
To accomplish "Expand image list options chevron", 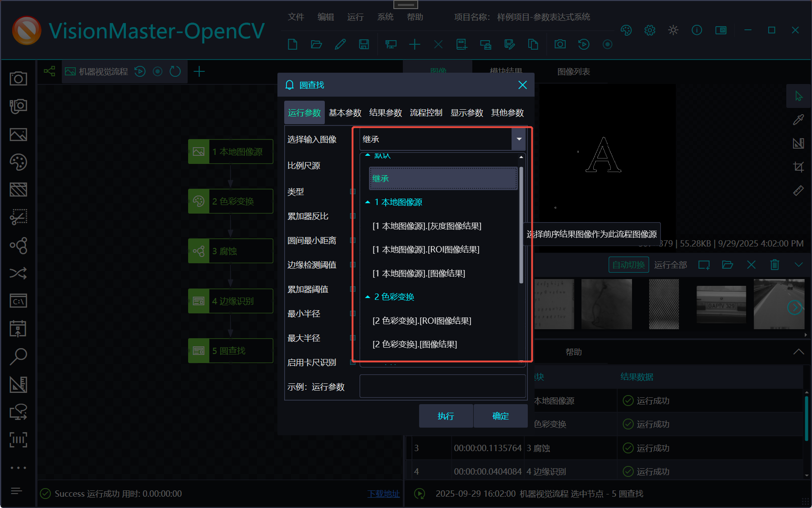I will pyautogui.click(x=798, y=265).
